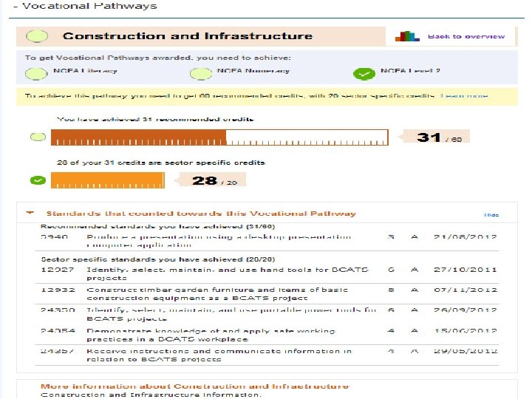Click the date 21/08/2012
Screen dimensions: 532x399
[465, 237]
